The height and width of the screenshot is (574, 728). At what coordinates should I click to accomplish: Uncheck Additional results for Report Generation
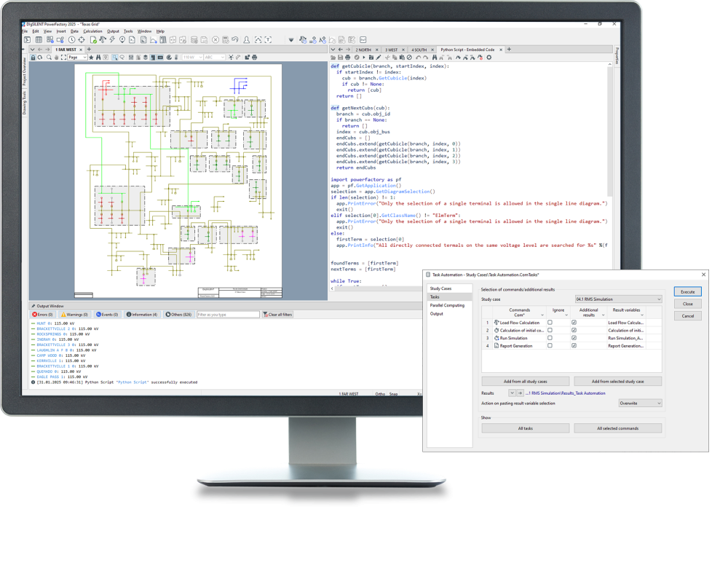click(x=574, y=345)
